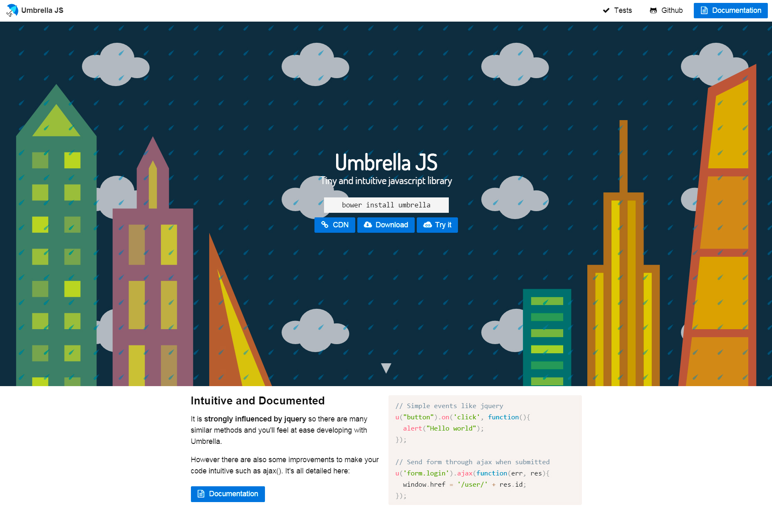Viewport: 772px width, 532px height.
Task: Click the CDN button
Action: [335, 225]
